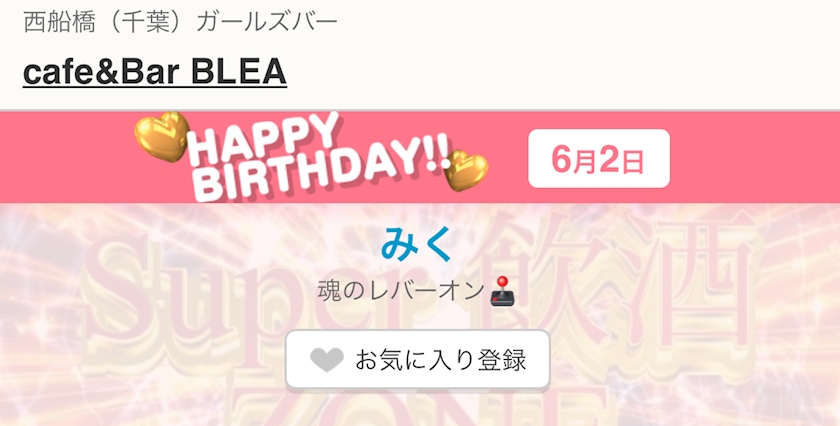This screenshot has height=426, width=840.
Task: Click the ガールズバー category text
Action: [267, 23]
